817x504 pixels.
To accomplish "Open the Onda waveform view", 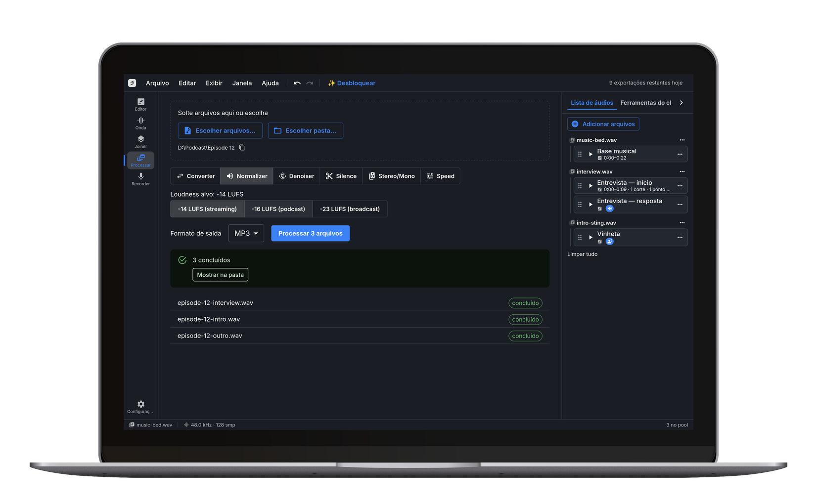I will pos(140,123).
